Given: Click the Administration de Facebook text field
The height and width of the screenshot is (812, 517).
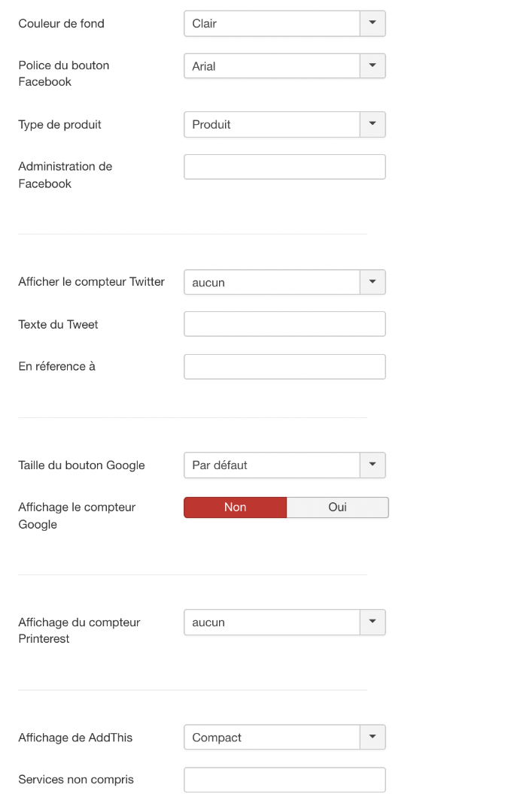Looking at the screenshot, I should coord(284,167).
